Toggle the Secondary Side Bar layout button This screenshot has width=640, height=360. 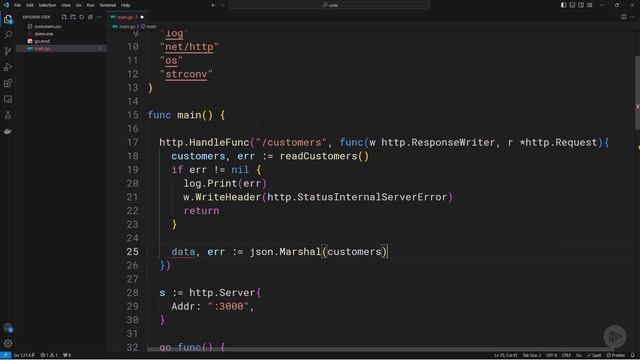pyautogui.click(x=581, y=5)
